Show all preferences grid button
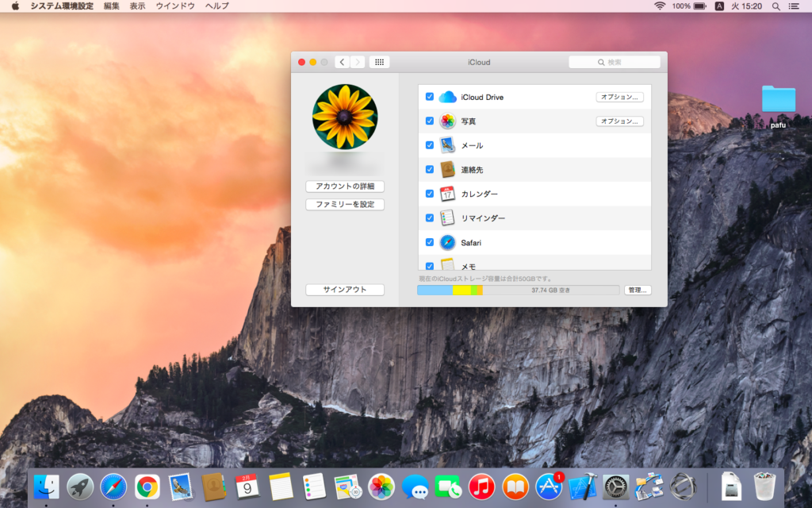Image resolution: width=812 pixels, height=508 pixels. (379, 62)
